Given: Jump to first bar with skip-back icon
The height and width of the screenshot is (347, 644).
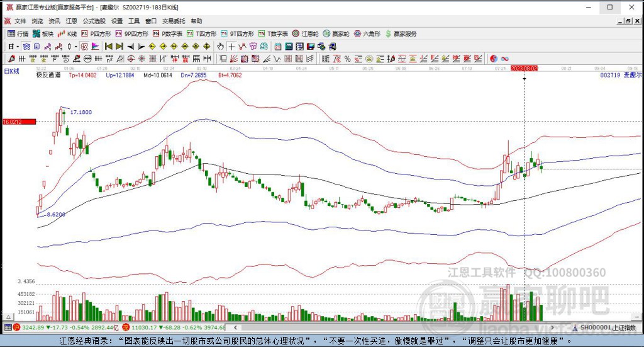Looking at the screenshot, I should point(108,47).
